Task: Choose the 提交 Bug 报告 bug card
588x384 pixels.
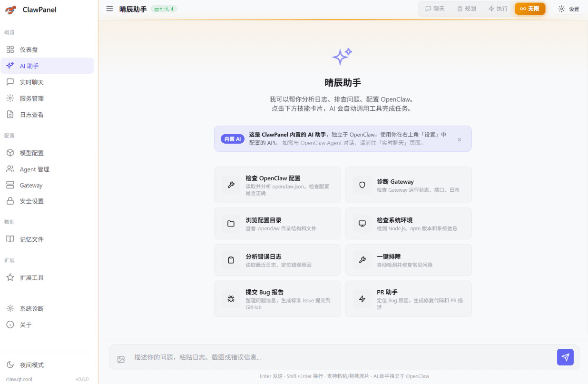Action: point(277,299)
